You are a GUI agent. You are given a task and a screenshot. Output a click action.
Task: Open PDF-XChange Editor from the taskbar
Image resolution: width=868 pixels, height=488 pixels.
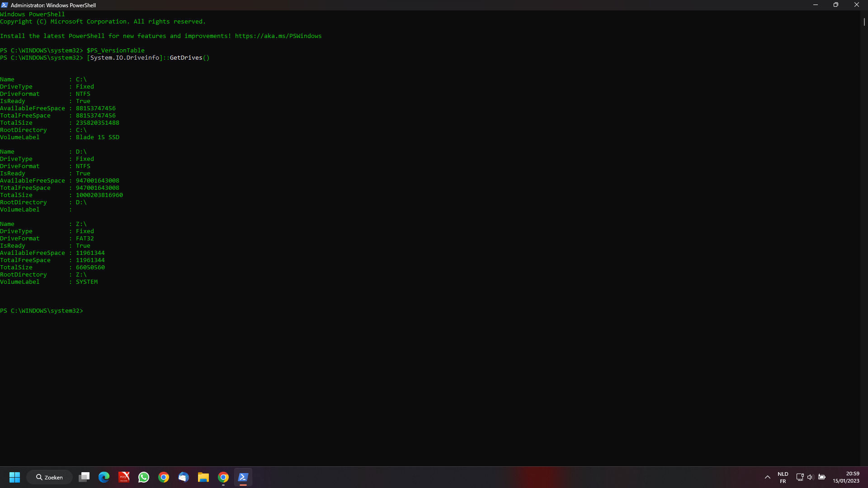[x=124, y=477]
